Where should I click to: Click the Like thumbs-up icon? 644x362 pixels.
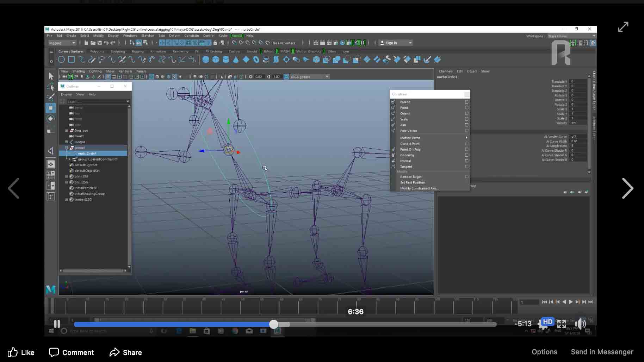click(x=13, y=352)
